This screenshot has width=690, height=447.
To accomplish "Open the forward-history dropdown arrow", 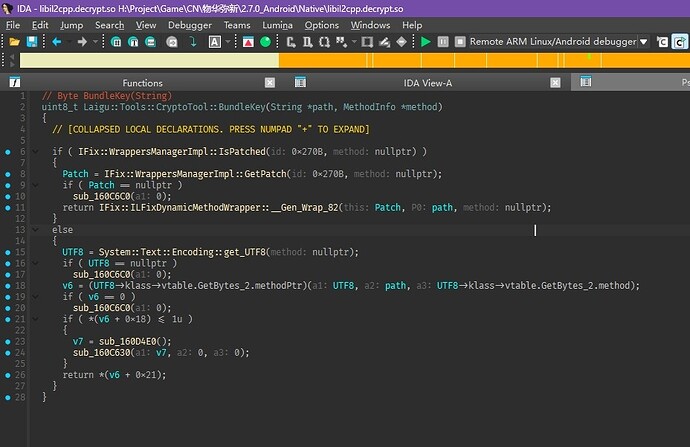I will tap(95, 42).
